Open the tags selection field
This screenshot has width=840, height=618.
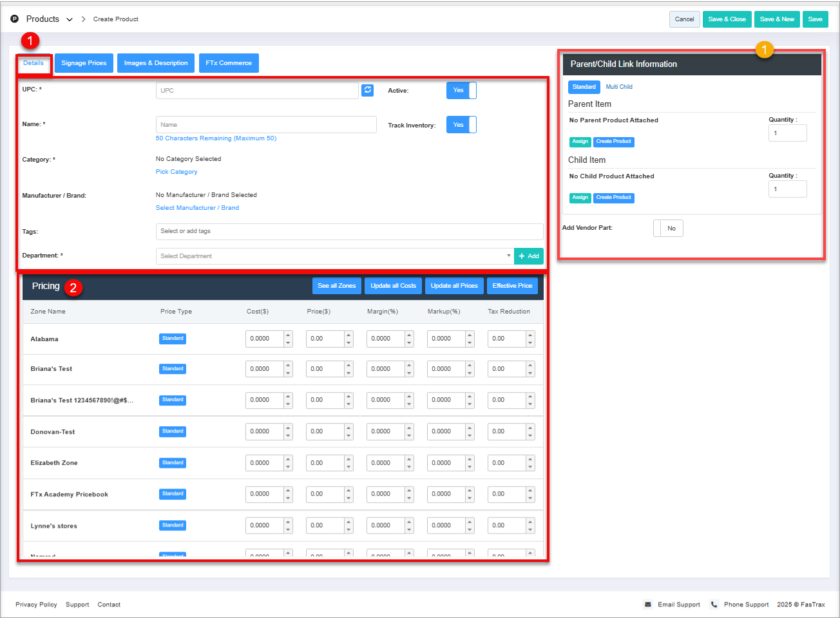pos(349,232)
